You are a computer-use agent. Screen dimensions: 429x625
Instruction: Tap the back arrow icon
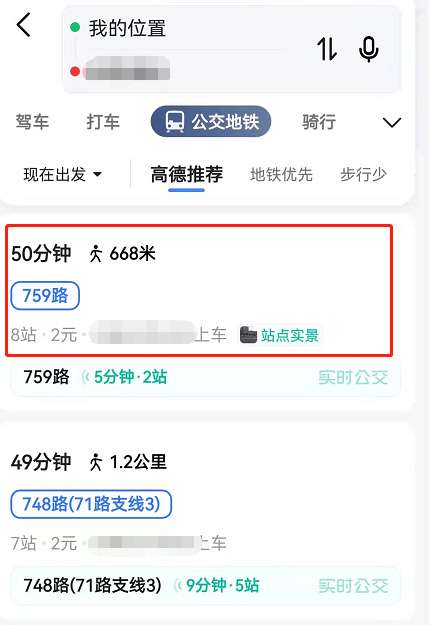[24, 25]
